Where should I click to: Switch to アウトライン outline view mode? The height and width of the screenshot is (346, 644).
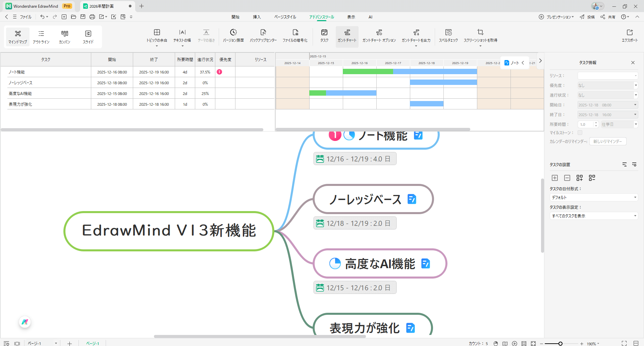pos(41,37)
